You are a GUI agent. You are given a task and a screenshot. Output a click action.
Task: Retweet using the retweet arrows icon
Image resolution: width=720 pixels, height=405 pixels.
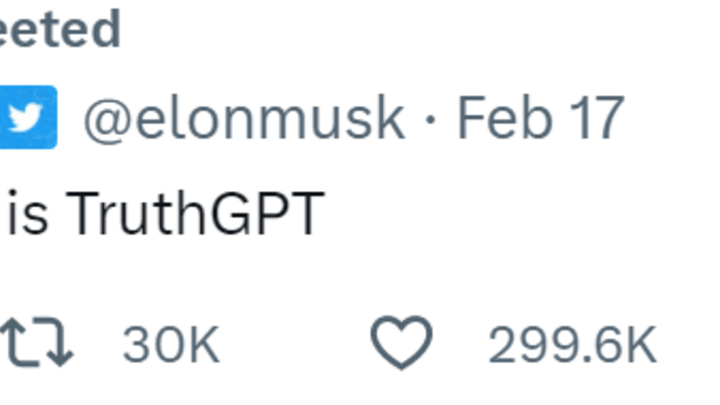point(37,342)
